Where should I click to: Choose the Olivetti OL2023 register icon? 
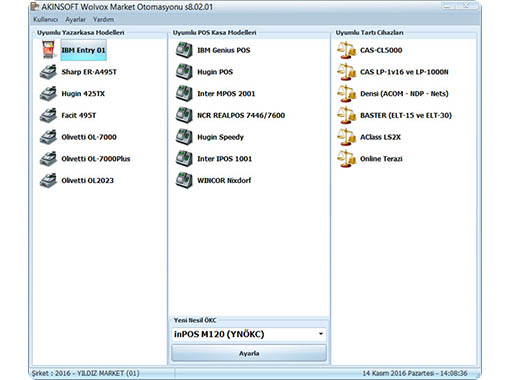point(48,180)
